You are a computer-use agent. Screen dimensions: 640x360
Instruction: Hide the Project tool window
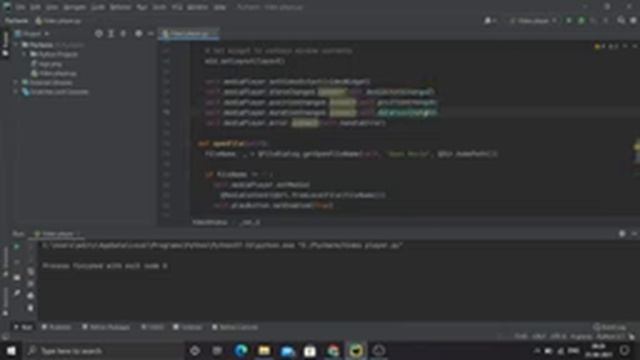(x=151, y=34)
